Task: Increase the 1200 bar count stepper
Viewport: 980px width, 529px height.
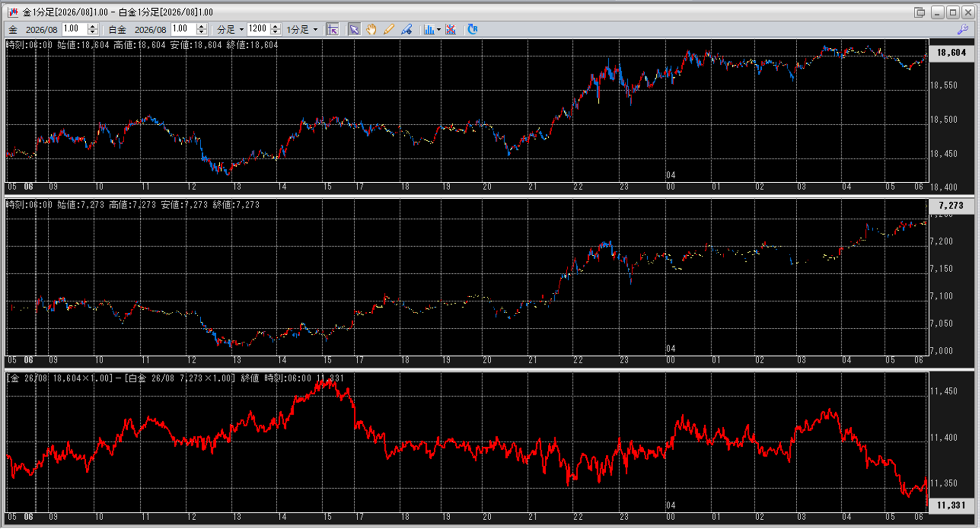Action: coord(275,27)
